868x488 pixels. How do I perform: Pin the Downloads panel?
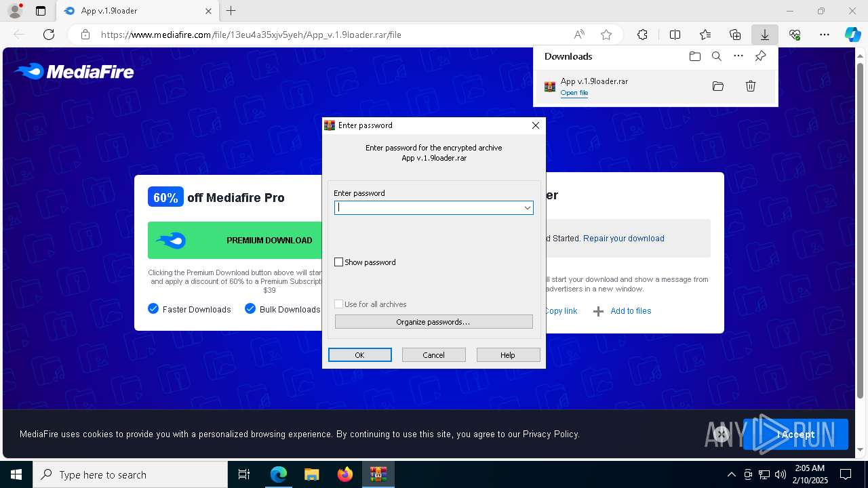click(x=760, y=56)
